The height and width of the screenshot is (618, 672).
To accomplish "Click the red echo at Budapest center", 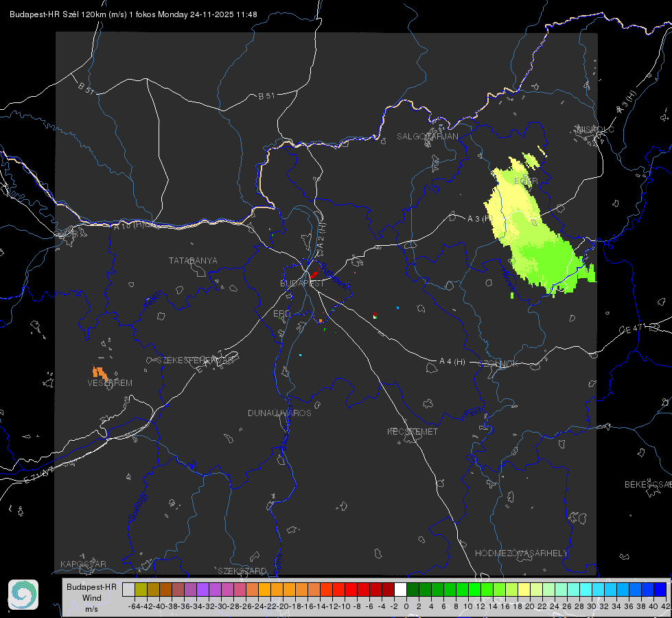I will pyautogui.click(x=314, y=274).
